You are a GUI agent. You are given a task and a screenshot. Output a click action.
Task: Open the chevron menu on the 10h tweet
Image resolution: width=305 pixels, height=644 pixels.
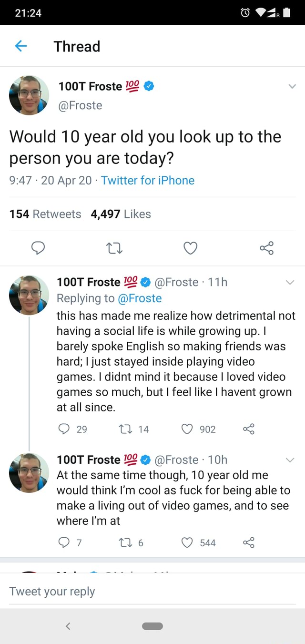[x=291, y=460]
